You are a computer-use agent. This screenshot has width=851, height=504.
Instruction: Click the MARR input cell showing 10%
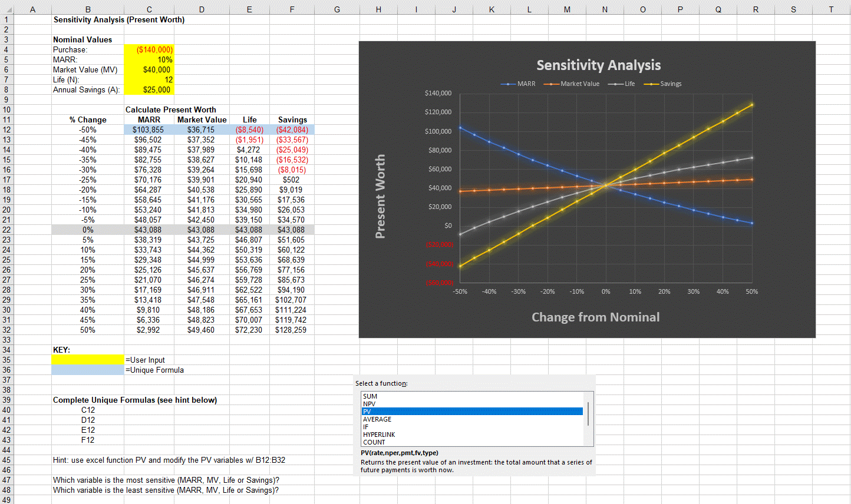pos(149,59)
